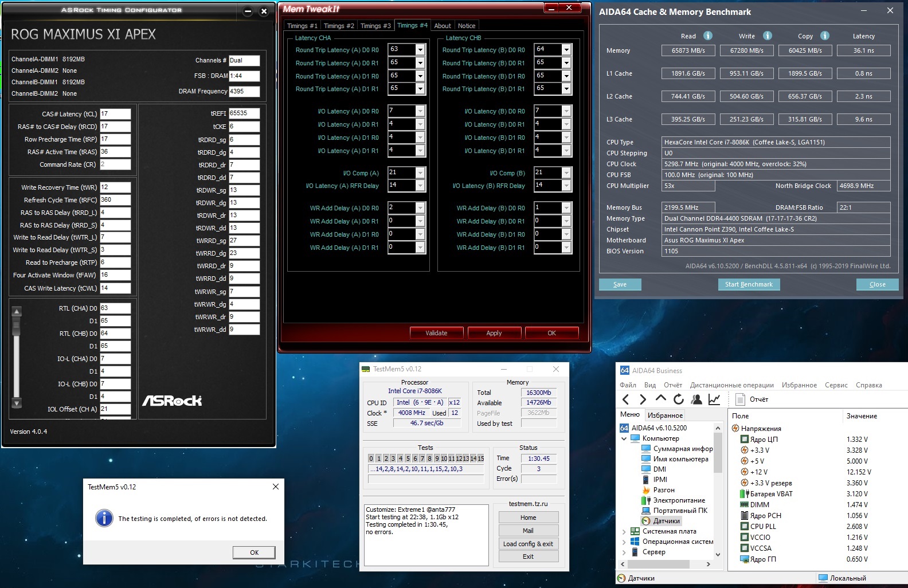Open the Справка menu
Viewport: 908px width, 588px height.
pyautogui.click(x=868, y=385)
